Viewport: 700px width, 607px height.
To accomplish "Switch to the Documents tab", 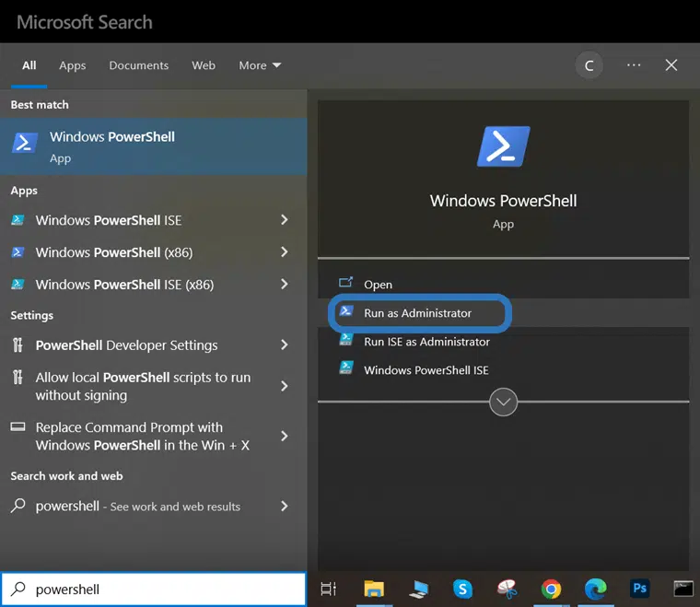I will tap(139, 65).
